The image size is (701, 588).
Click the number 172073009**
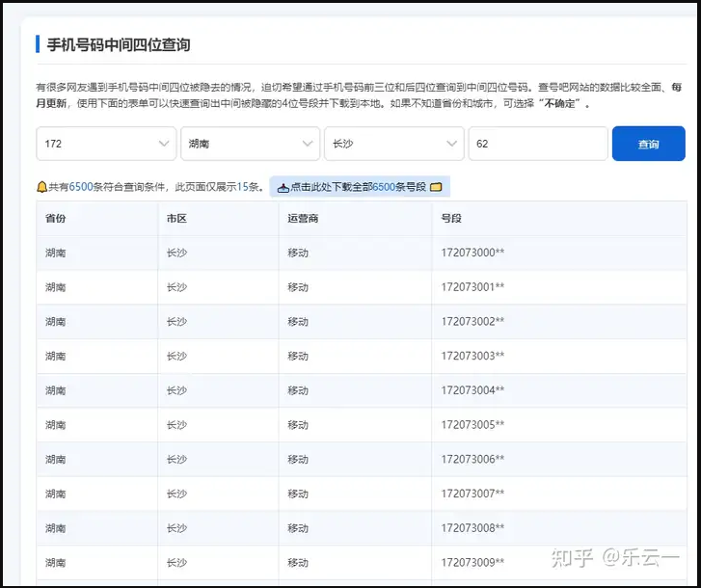pyautogui.click(x=472, y=562)
